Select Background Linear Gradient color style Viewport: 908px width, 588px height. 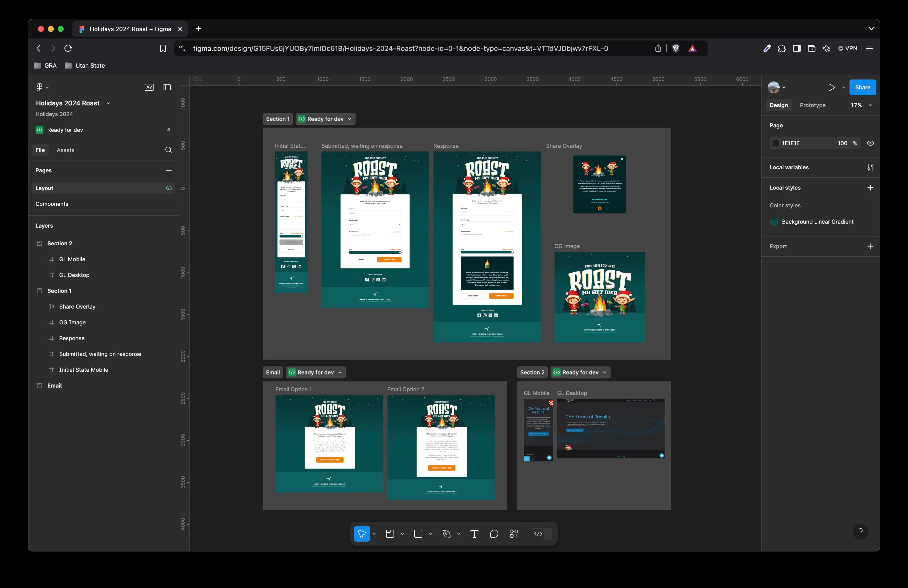(811, 222)
